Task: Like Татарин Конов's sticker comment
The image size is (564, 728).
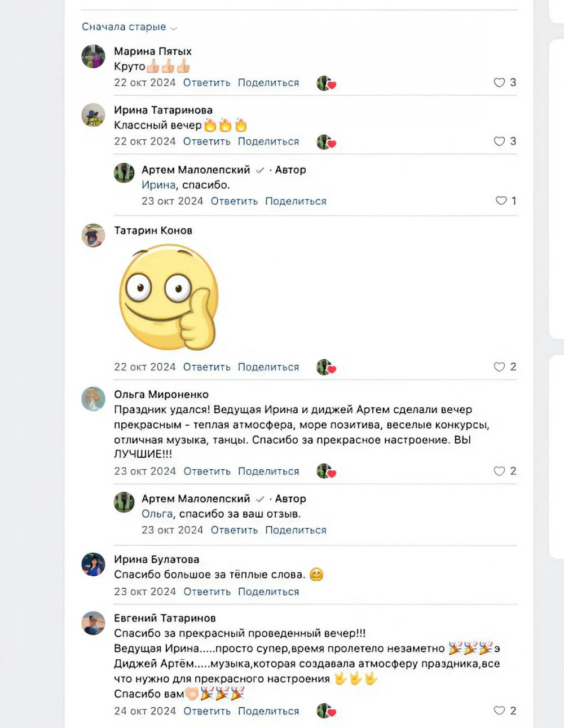Action: [x=499, y=367]
